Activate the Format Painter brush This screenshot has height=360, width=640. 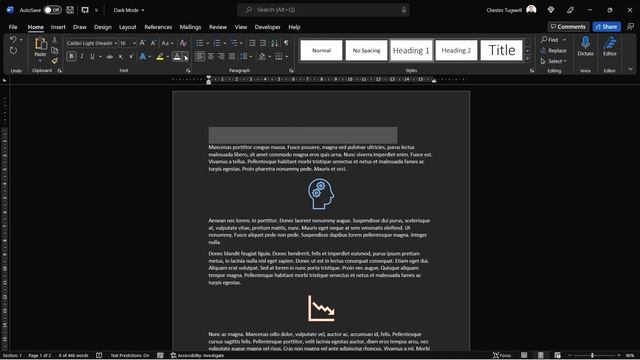coord(55,60)
